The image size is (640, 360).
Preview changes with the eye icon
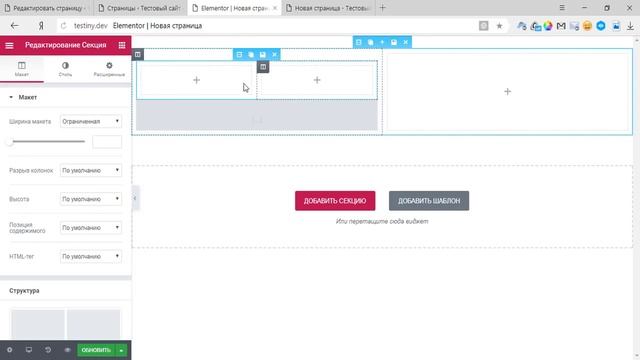(x=67, y=350)
